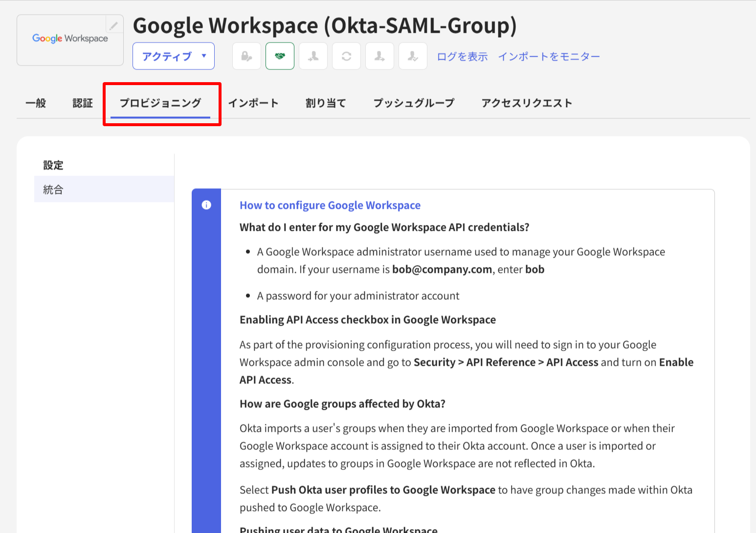Open the ログを表示 link

(461, 56)
